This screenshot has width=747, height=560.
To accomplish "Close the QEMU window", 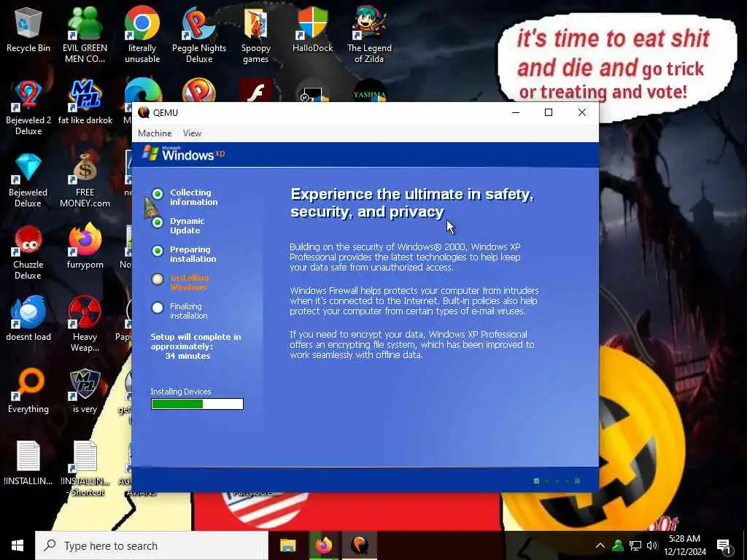I will coord(581,112).
